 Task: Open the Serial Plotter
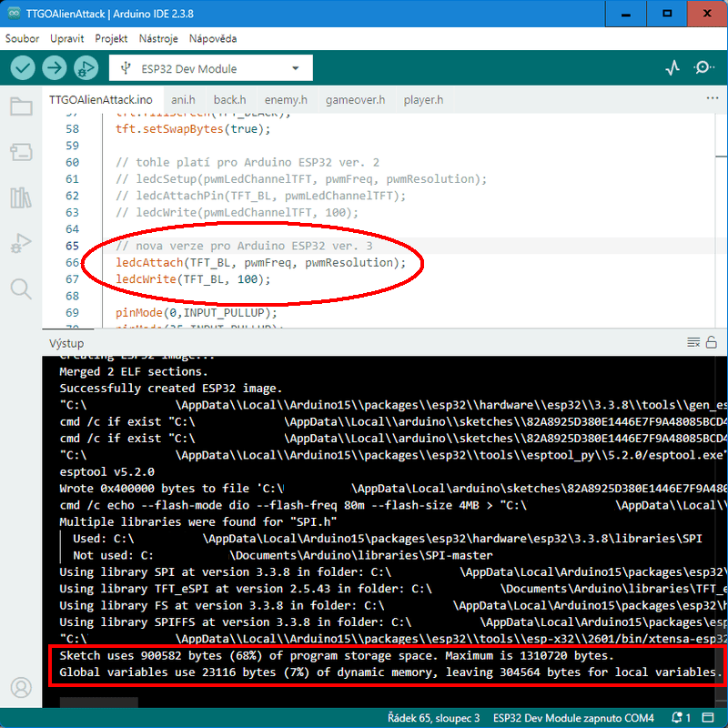[x=672, y=68]
